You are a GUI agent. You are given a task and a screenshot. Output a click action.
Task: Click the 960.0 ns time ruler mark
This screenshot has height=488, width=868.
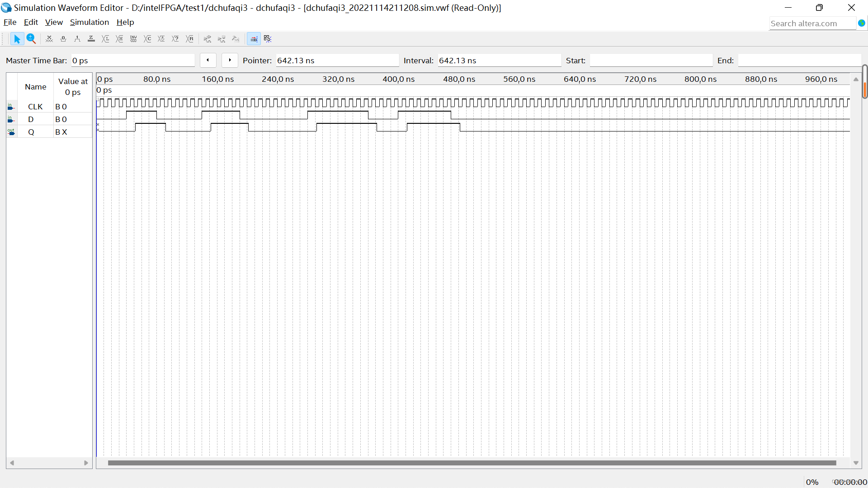click(821, 79)
